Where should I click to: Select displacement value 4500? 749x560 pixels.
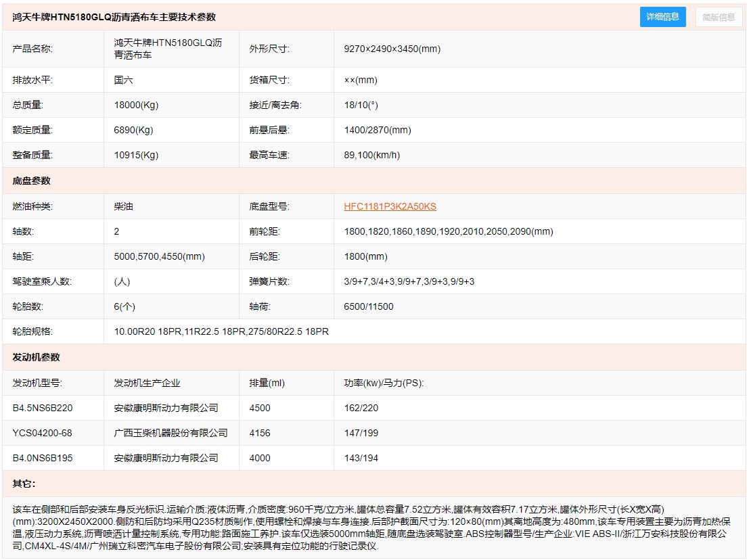point(260,408)
